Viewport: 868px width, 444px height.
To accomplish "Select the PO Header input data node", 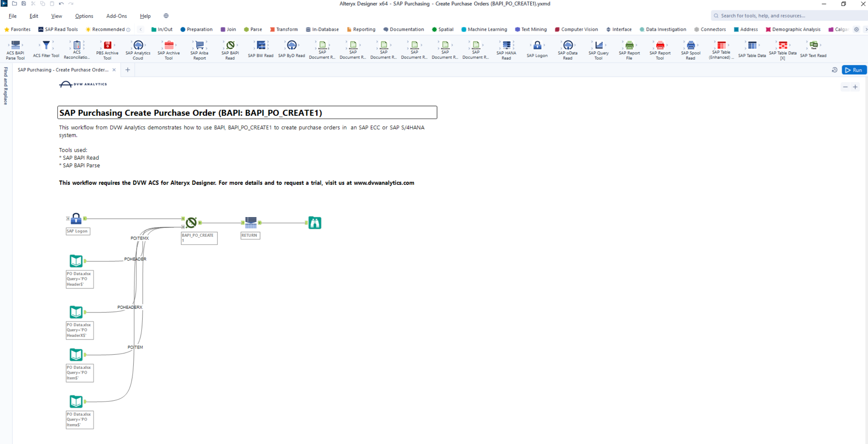I will click(x=76, y=261).
